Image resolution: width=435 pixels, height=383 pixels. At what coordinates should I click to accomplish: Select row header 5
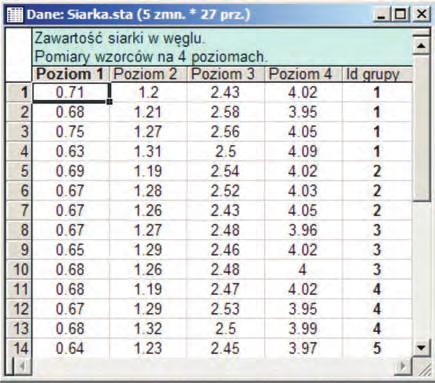point(19,171)
